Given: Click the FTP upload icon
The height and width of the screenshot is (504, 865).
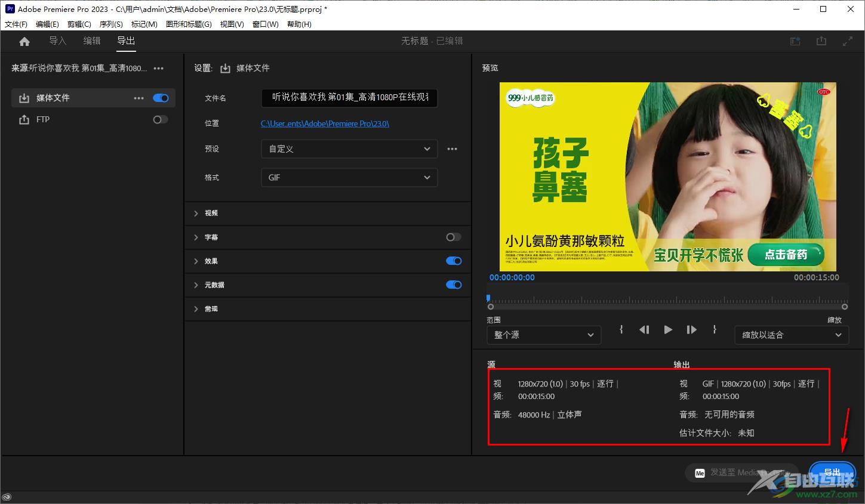Looking at the screenshot, I should [x=24, y=119].
